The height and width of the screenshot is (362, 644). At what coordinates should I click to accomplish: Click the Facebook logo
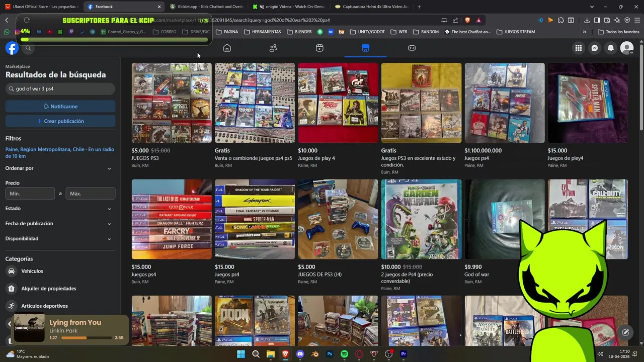[x=12, y=48]
